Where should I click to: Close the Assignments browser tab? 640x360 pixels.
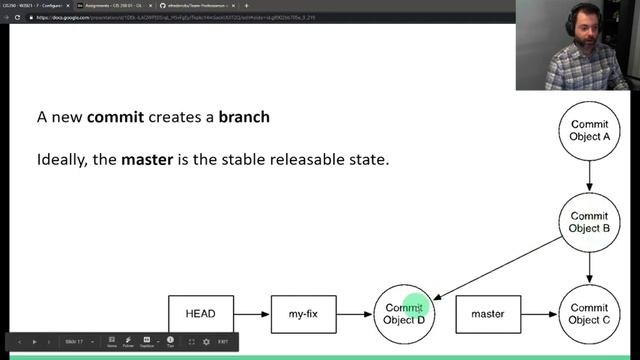(150, 6)
